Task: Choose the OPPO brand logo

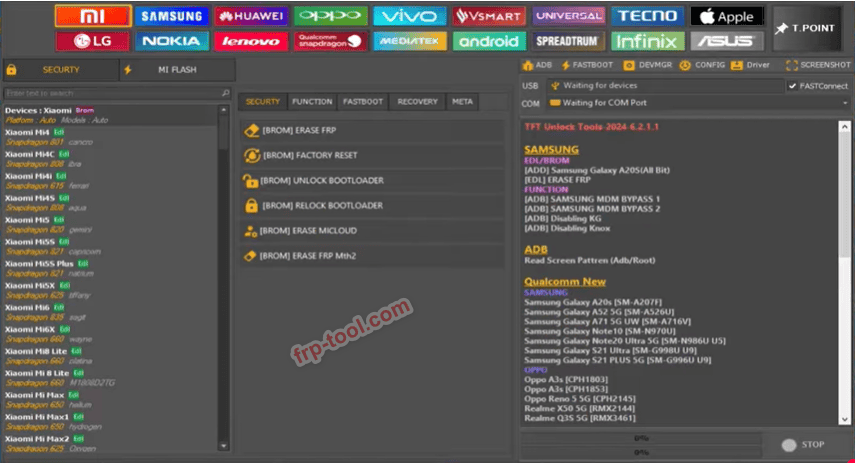Action: tap(330, 16)
